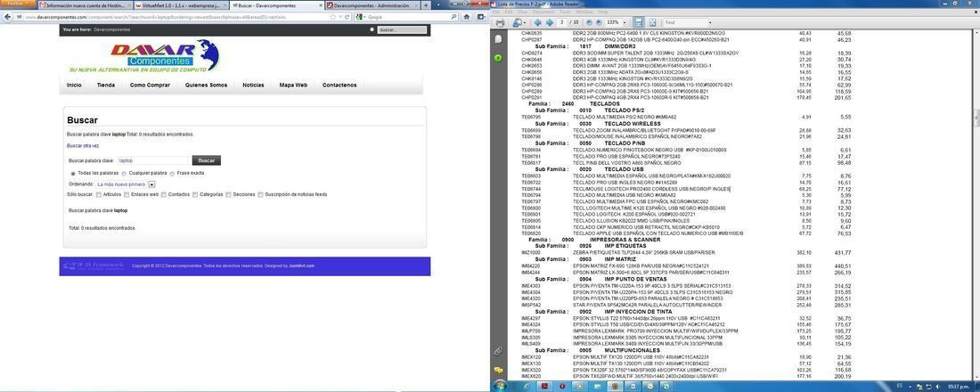The image size is (980, 392).
Task: Switch to Información nueva cuenta tab
Action: [85, 5]
